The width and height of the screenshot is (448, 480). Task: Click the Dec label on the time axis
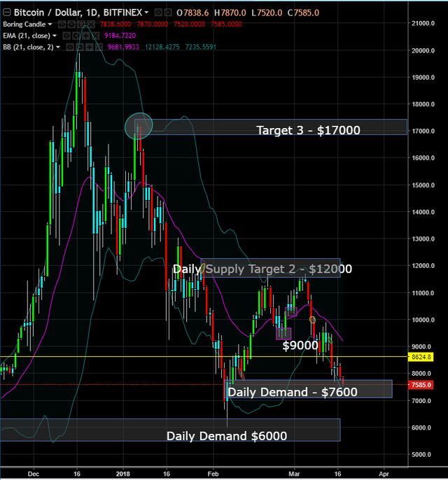tap(34, 474)
